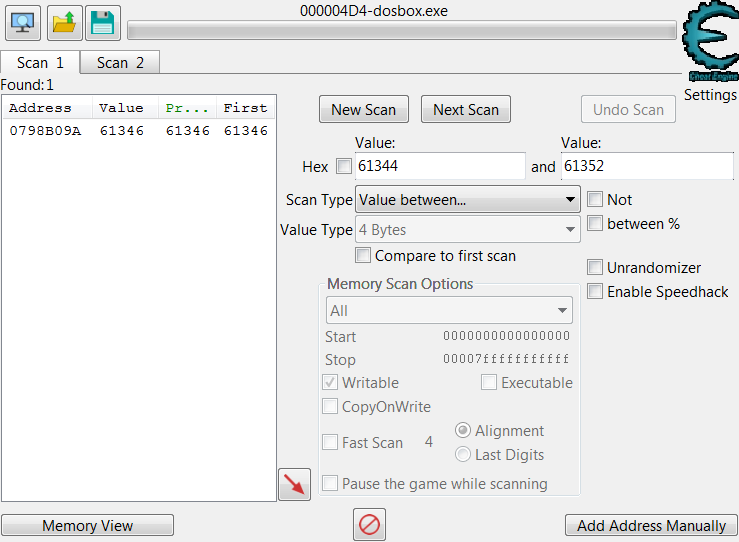Click the Select Process computer icon
The height and width of the screenshot is (542, 739).
pos(22,22)
